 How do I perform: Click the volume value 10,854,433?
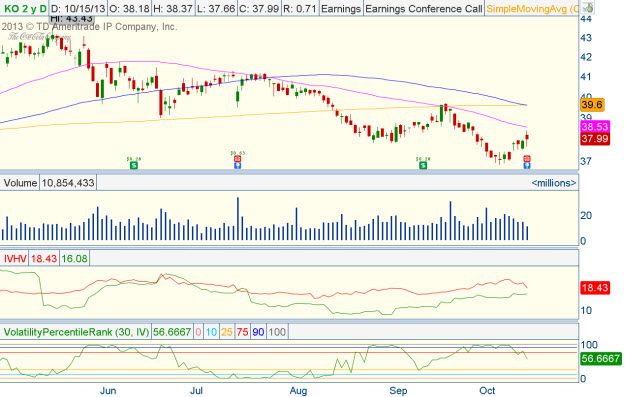68,183
